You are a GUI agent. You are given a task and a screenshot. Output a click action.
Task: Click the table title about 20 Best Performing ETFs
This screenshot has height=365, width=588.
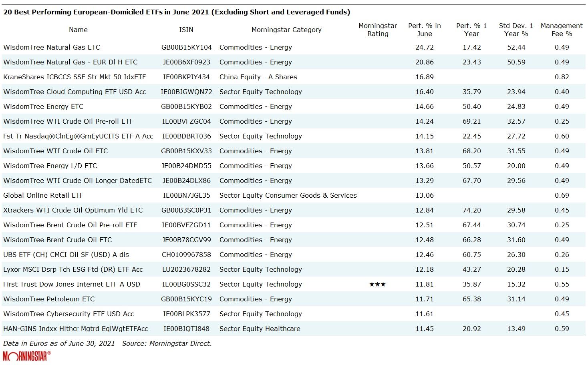pyautogui.click(x=177, y=12)
